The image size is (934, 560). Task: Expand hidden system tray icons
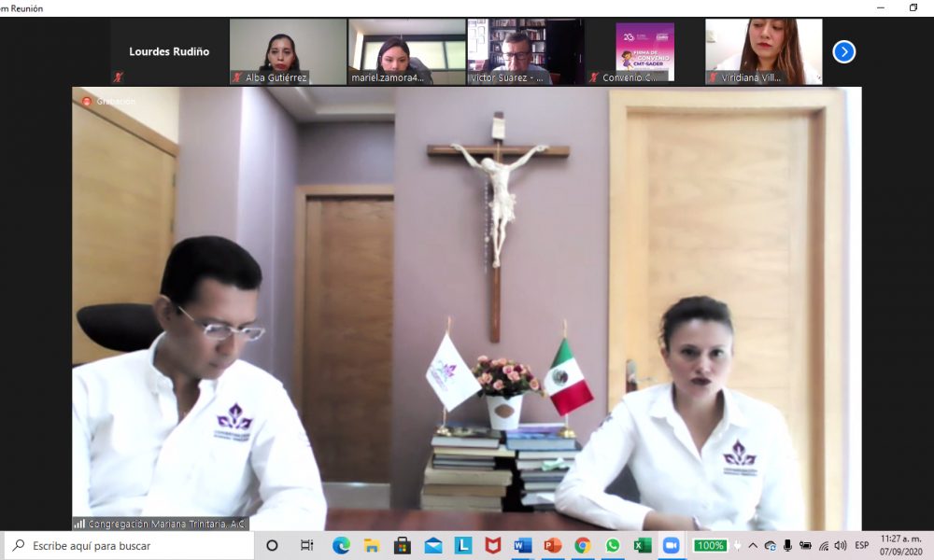point(753,545)
